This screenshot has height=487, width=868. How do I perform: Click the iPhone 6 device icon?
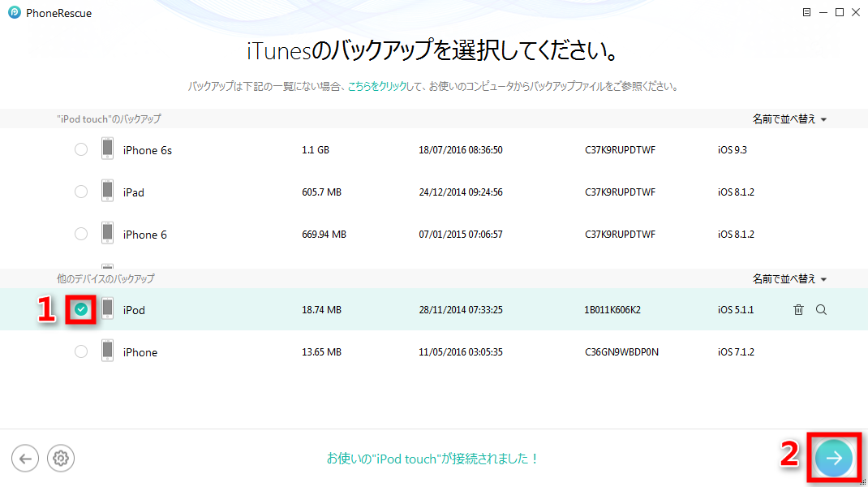107,233
